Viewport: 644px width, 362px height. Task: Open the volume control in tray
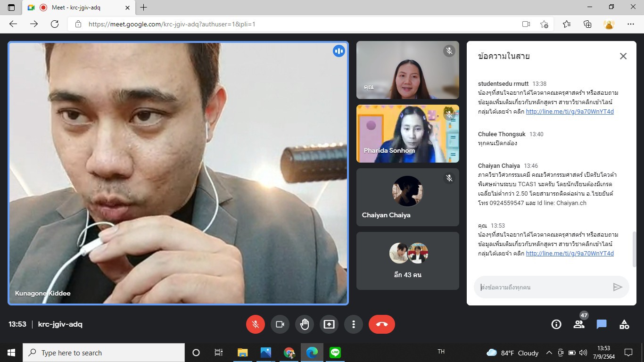pyautogui.click(x=583, y=353)
